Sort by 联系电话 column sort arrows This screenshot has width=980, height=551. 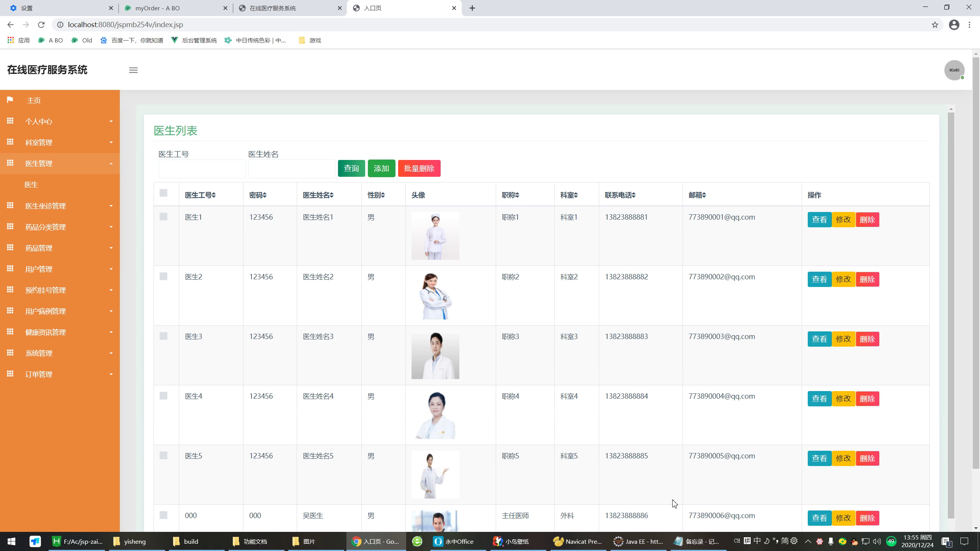click(x=634, y=195)
